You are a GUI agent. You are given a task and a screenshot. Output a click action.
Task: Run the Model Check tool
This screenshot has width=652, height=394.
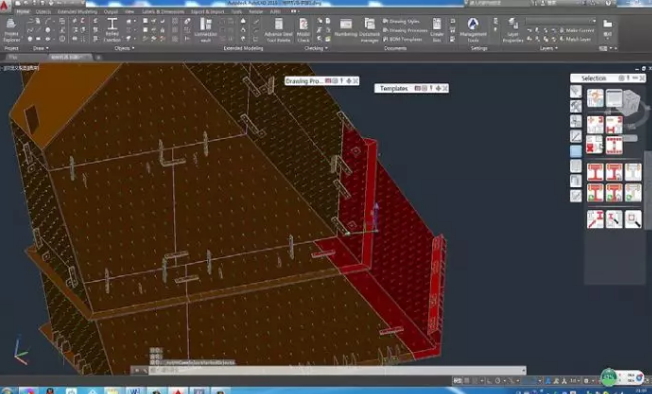304,30
